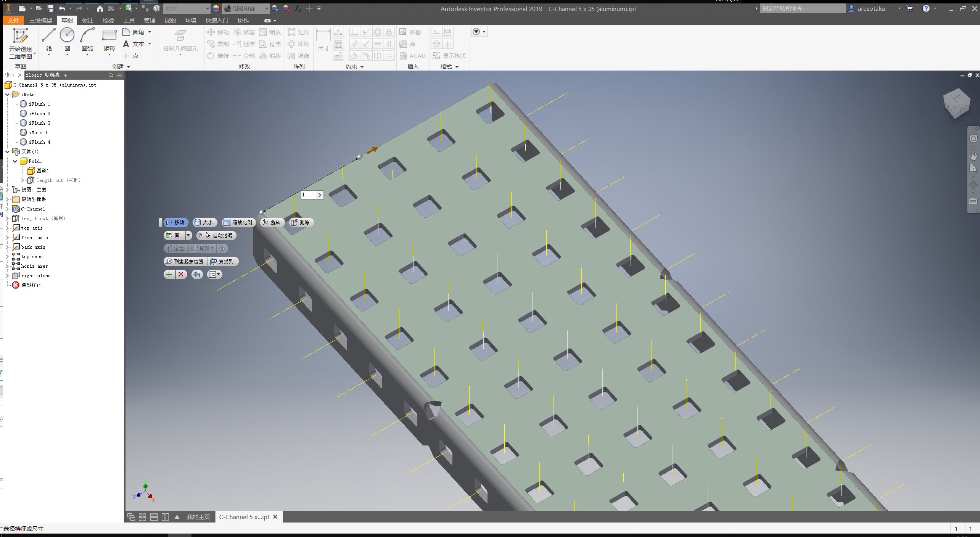This screenshot has width=980, height=537.
Task: Open the 面 selection filter dropdown arrow
Action: 188,235
